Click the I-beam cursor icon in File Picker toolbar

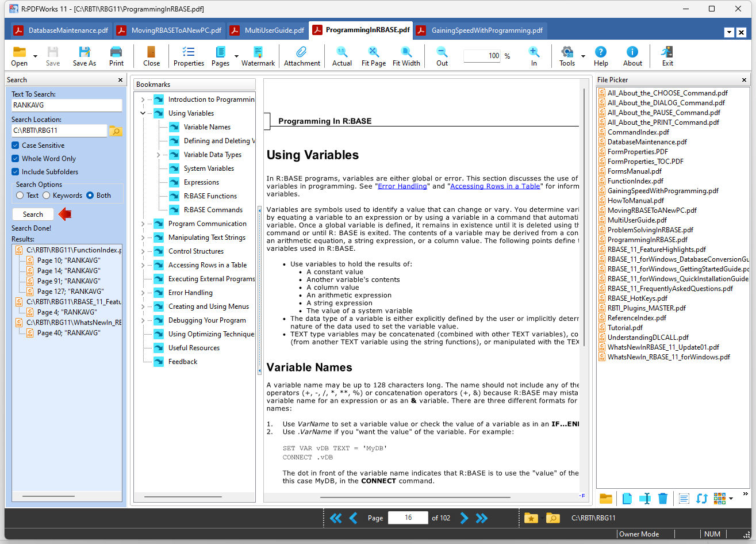point(645,499)
